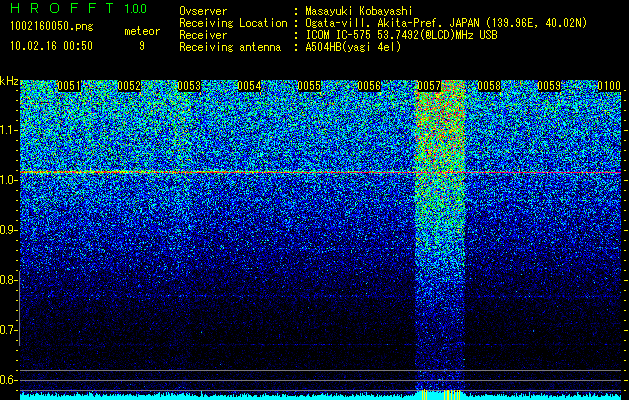Click the file name 1002160050.png
The height and width of the screenshot is (400, 629).
click(x=52, y=27)
